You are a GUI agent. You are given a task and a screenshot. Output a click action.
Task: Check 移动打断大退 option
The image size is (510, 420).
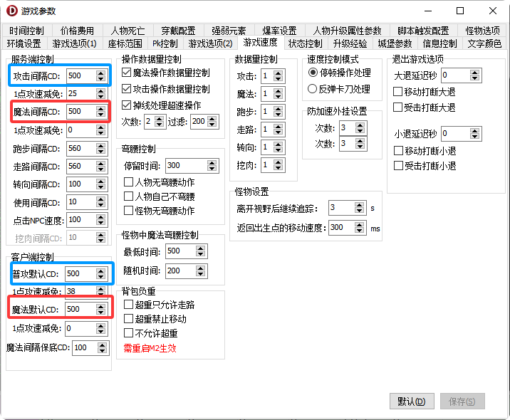click(x=424, y=92)
